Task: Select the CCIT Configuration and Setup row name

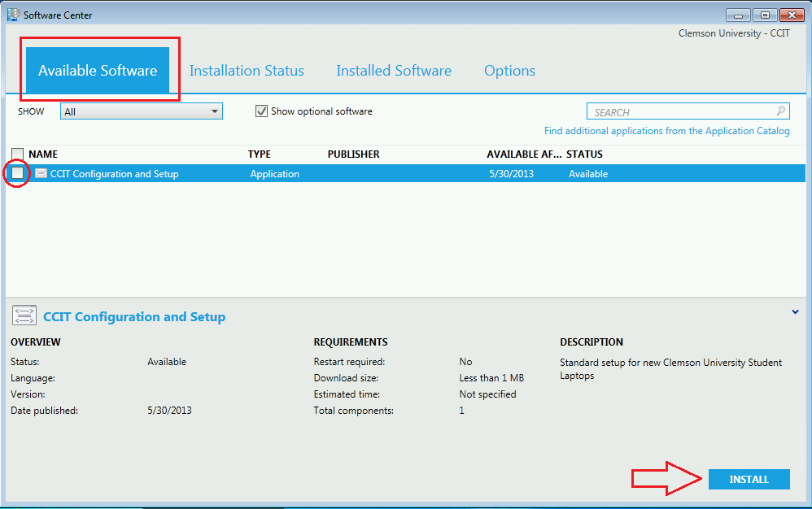Action: click(115, 174)
